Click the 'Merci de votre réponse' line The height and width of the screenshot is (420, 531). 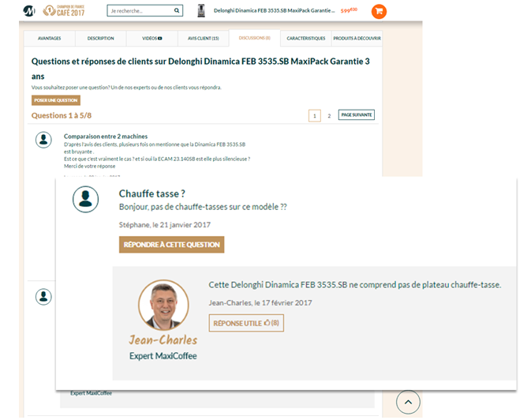[x=90, y=166]
